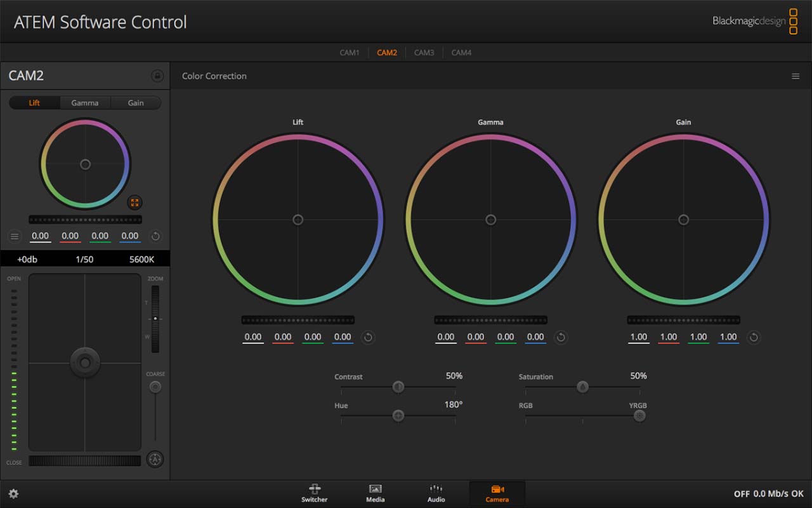Click the 5600K white balance value
The image size is (812, 508).
tap(141, 259)
